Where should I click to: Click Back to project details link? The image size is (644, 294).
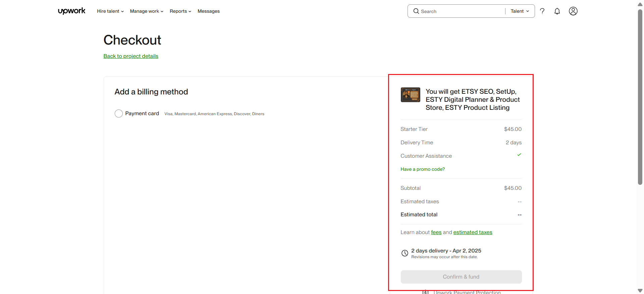131,56
